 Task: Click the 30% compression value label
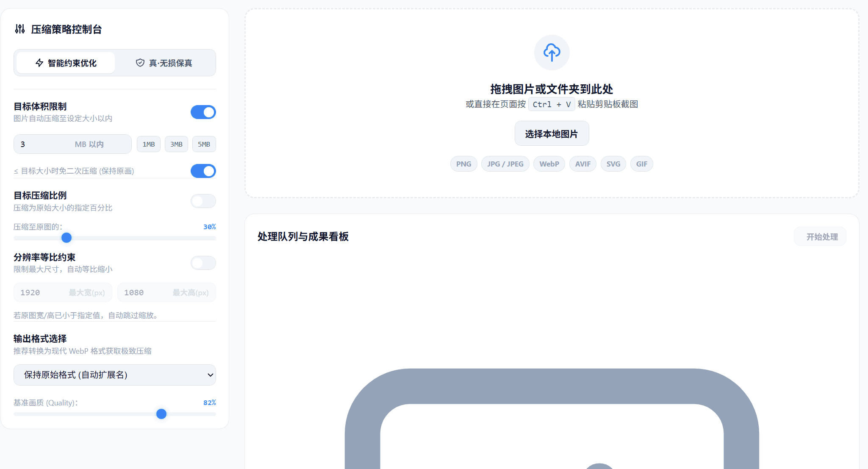pos(209,227)
